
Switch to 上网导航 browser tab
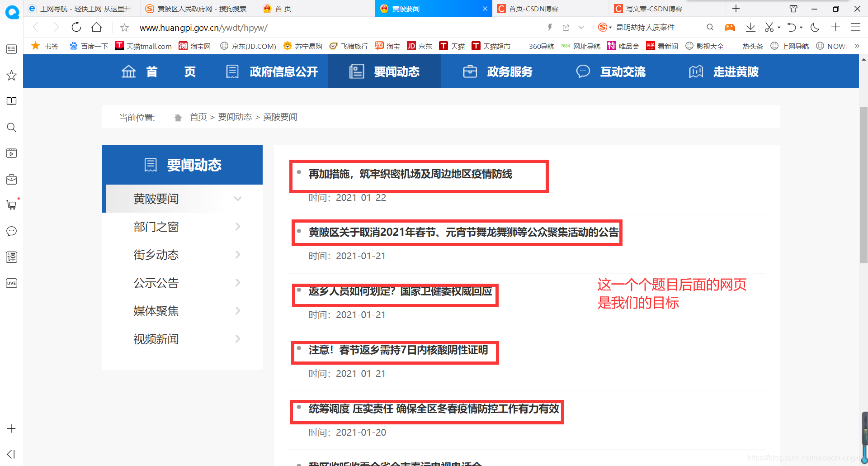click(82, 9)
